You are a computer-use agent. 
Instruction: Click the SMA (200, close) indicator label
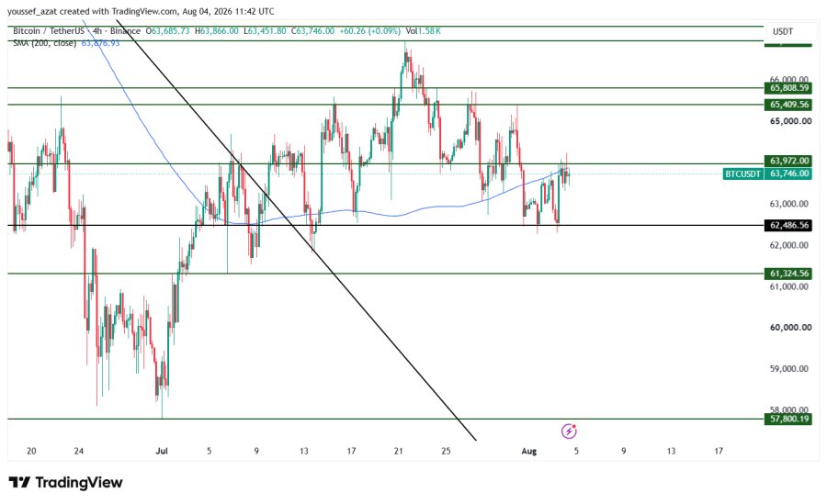pos(45,43)
